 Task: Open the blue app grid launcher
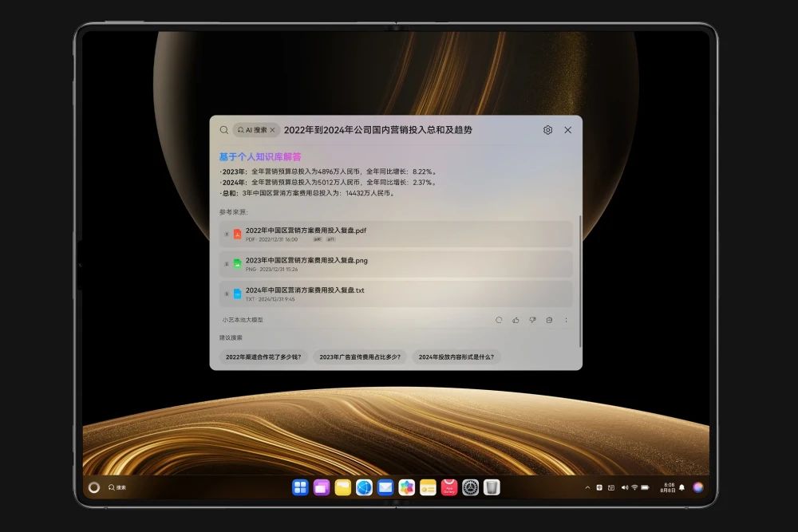[x=300, y=488]
